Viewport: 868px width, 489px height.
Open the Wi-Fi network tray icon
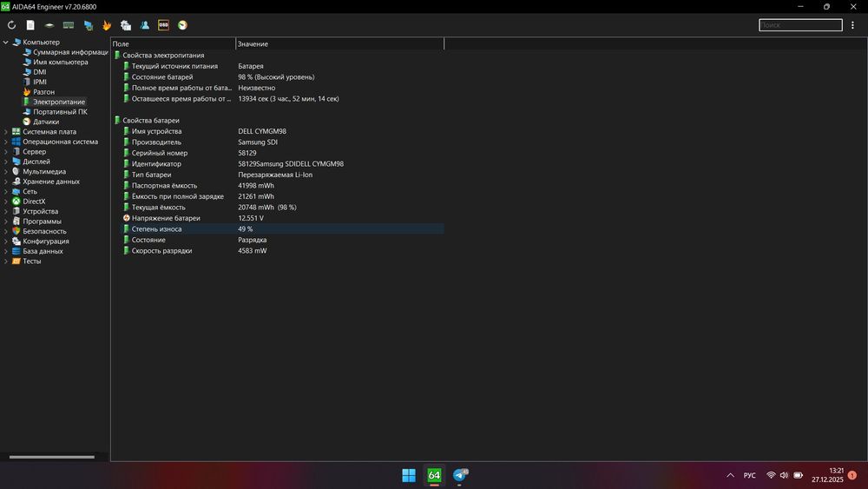(x=771, y=475)
